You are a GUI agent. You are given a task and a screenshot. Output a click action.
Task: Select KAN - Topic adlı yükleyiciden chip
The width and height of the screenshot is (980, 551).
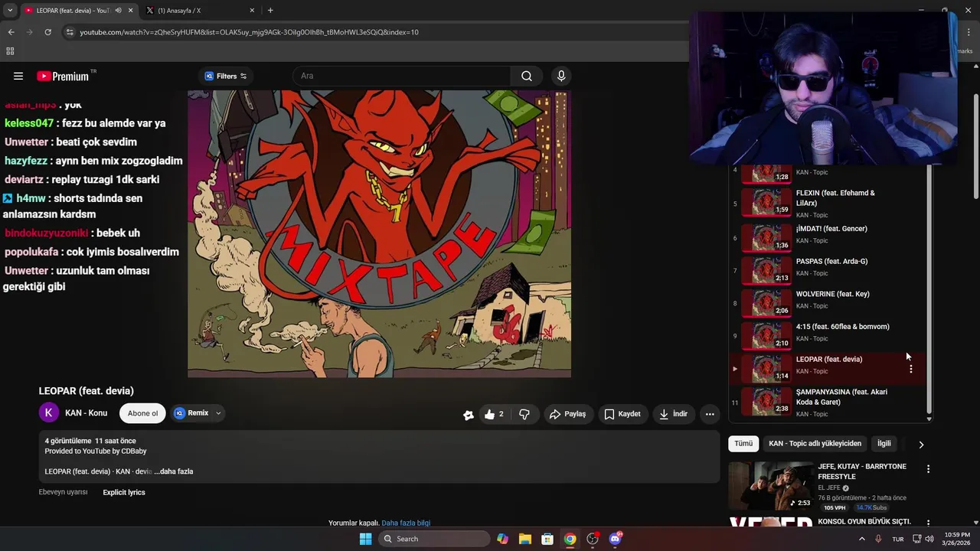[815, 443]
